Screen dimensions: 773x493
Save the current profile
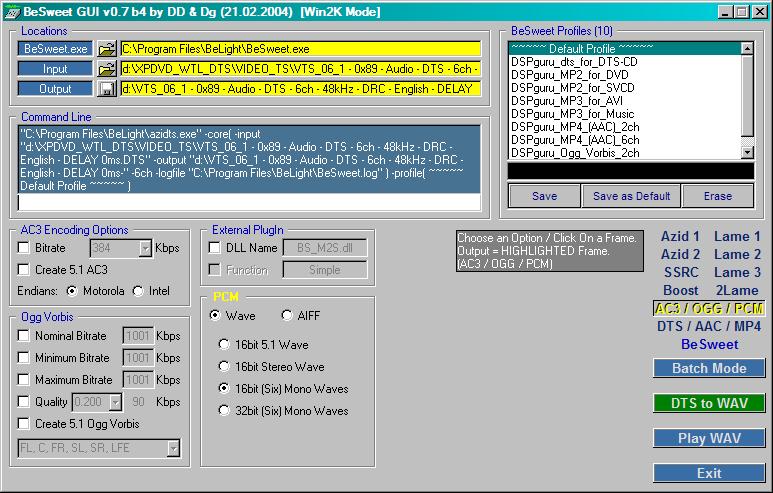[x=544, y=196]
